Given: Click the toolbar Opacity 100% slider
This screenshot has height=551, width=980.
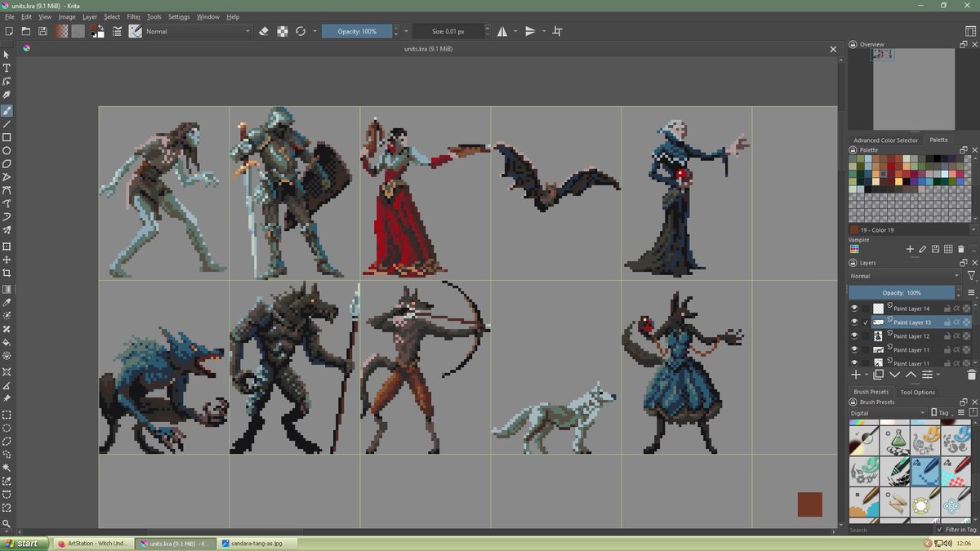Looking at the screenshot, I should tap(357, 31).
